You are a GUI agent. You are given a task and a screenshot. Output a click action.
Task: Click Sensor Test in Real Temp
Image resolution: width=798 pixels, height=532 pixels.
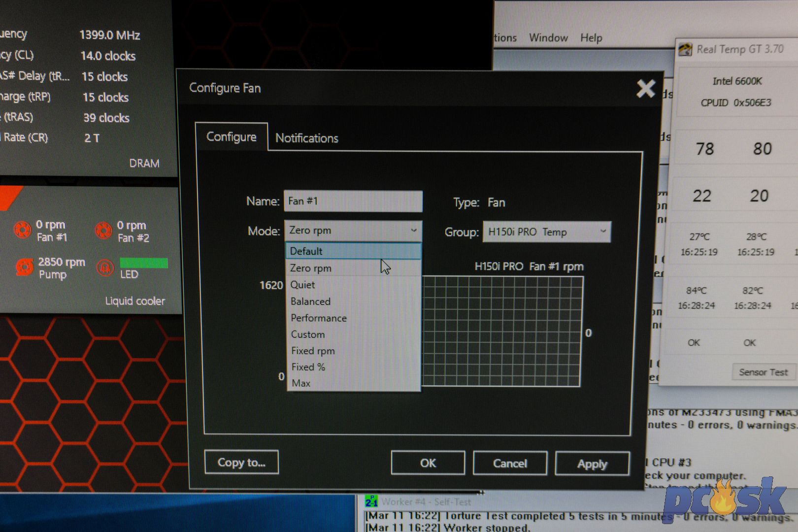click(763, 372)
